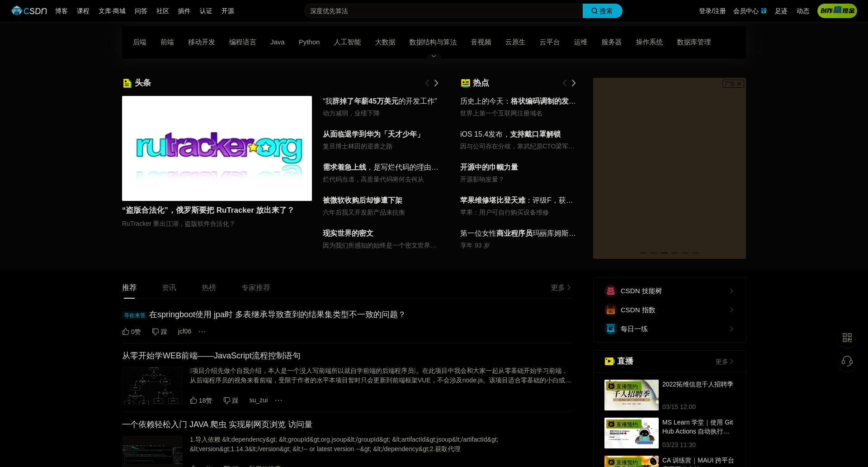This screenshot has height=467, width=868.
Task: Dislike the springboot jpa question (踩)
Action: pyautogui.click(x=160, y=332)
